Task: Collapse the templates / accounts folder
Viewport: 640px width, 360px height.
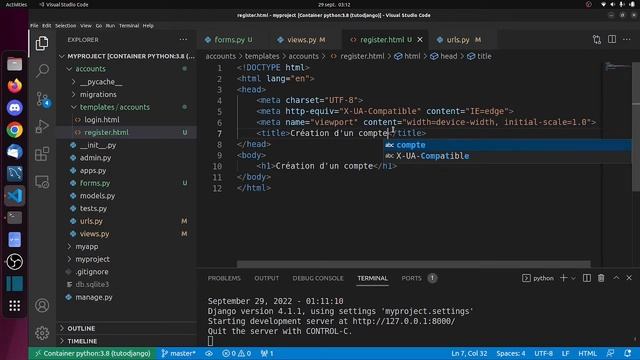Action: pyautogui.click(x=115, y=107)
